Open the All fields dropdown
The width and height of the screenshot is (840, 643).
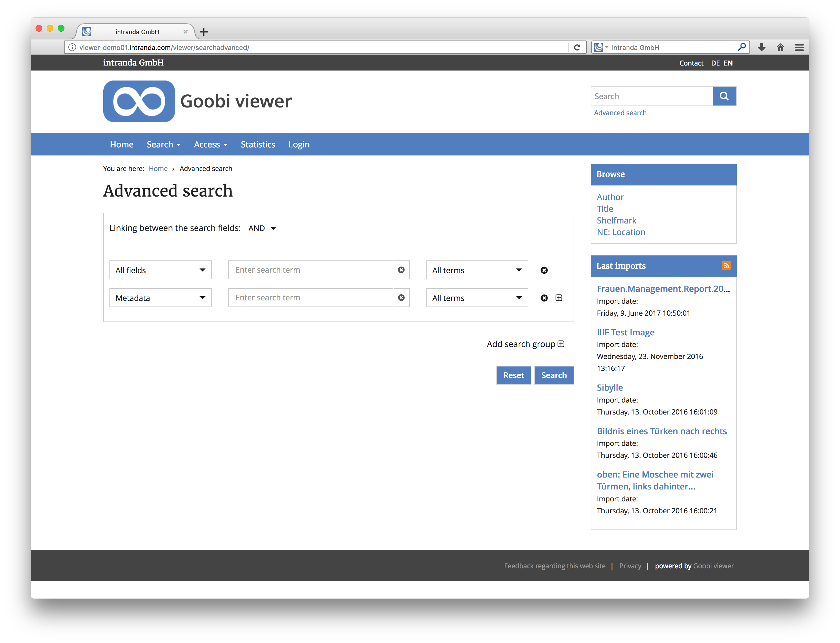point(161,270)
